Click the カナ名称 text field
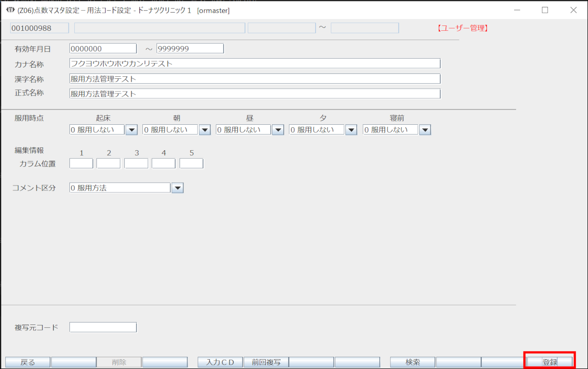The width and height of the screenshot is (588, 369). tap(254, 64)
